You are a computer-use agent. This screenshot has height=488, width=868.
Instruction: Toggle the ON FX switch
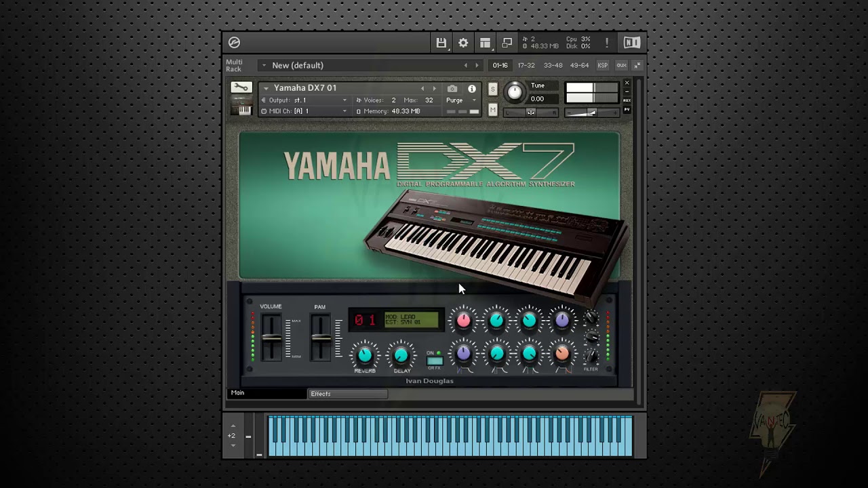(x=435, y=361)
